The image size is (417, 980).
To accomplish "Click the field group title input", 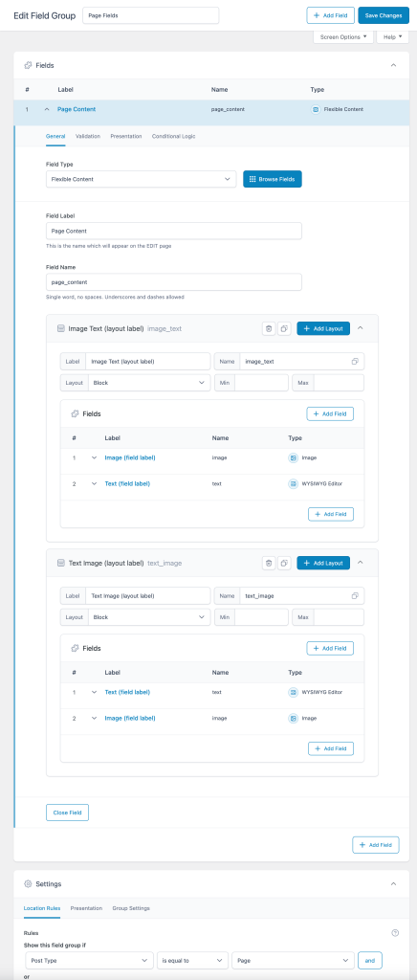I will point(151,15).
